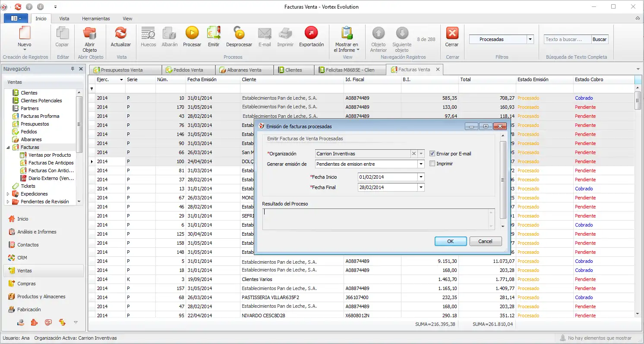
Task: Click the OK button in dialog
Action: 450,241
